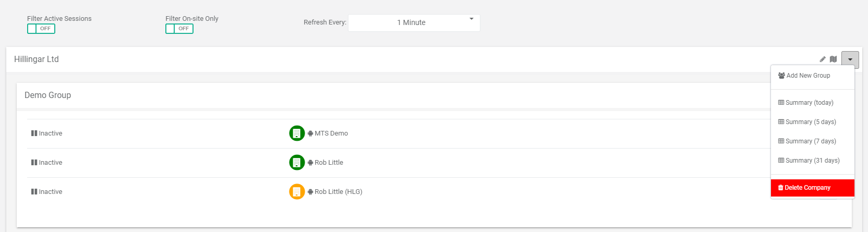Toggle the Filter Active Sessions switch
Image resolution: width=868 pixels, height=232 pixels.
41,29
